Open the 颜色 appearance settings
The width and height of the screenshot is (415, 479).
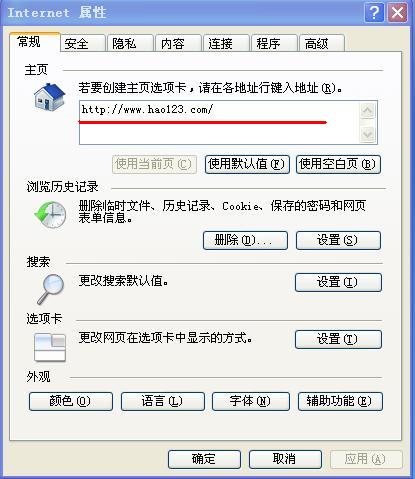click(x=71, y=401)
